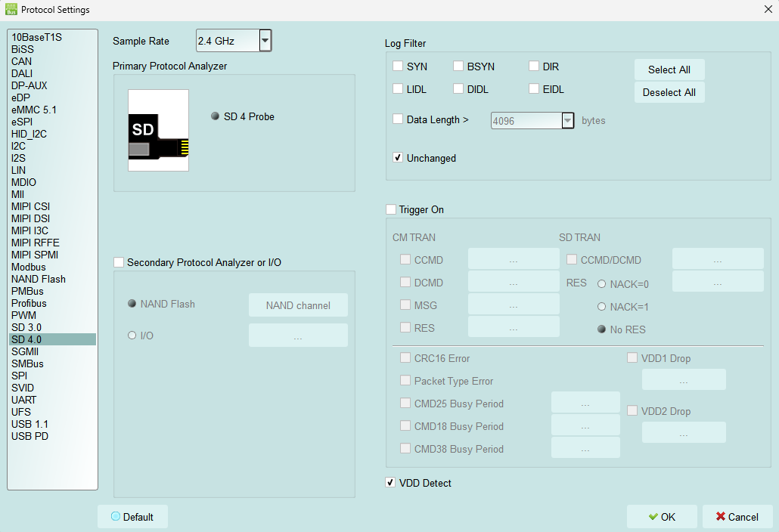Enable Secondary Protocol Analyzer or I/O
The image size is (779, 532).
[x=119, y=262]
